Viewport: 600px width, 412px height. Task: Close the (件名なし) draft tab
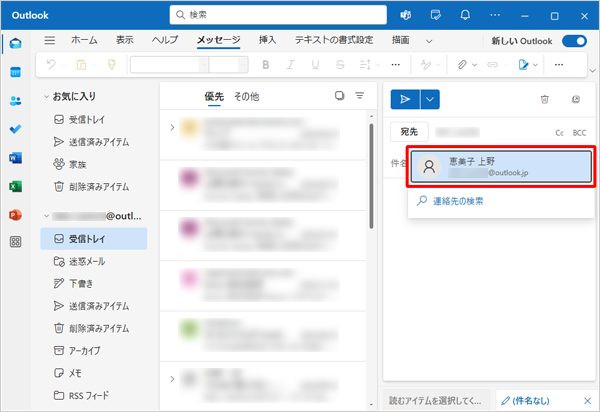(x=587, y=401)
